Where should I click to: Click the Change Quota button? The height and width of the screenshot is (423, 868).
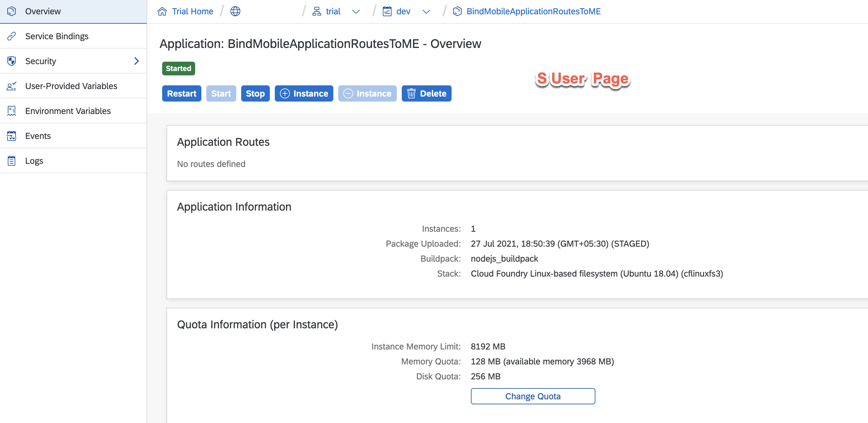pyautogui.click(x=533, y=396)
